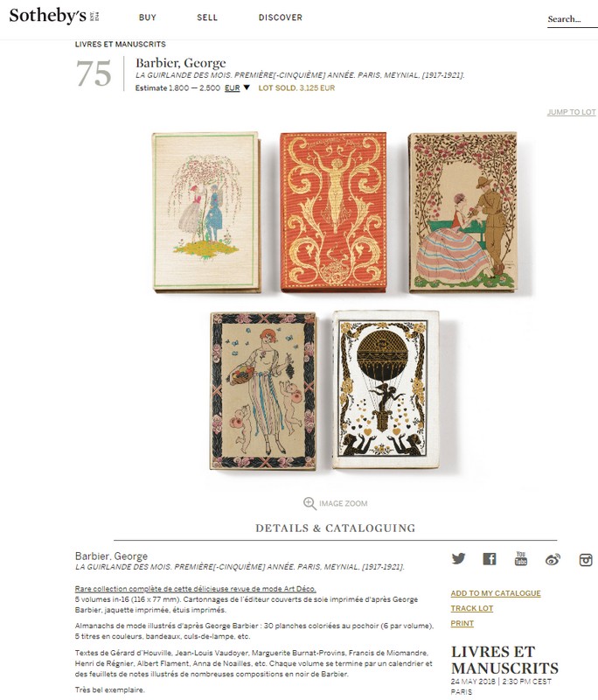Screen dimensions: 598x700
Task: Open the Twitter share icon
Action: tap(458, 558)
